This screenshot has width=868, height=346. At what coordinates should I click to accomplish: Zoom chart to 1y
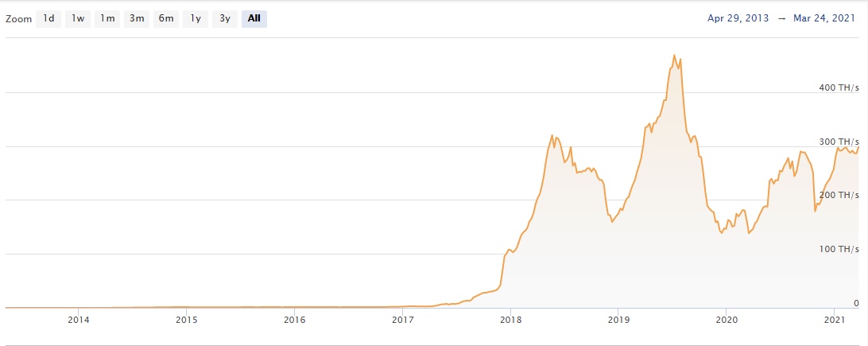click(196, 18)
